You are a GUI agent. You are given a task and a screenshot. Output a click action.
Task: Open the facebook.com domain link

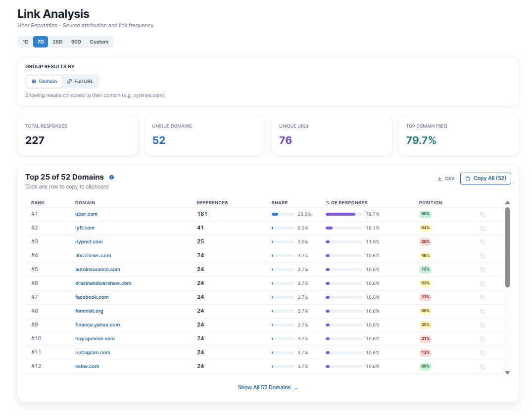[92, 297]
